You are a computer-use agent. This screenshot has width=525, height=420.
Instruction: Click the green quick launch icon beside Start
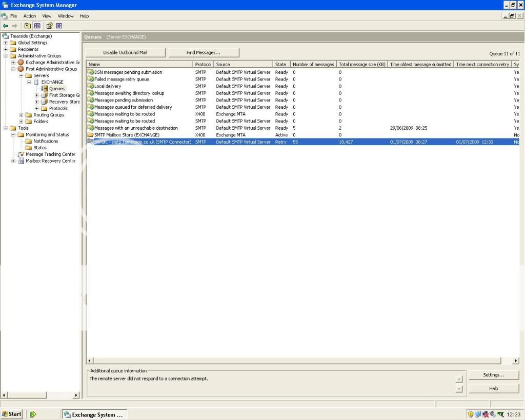point(33,414)
